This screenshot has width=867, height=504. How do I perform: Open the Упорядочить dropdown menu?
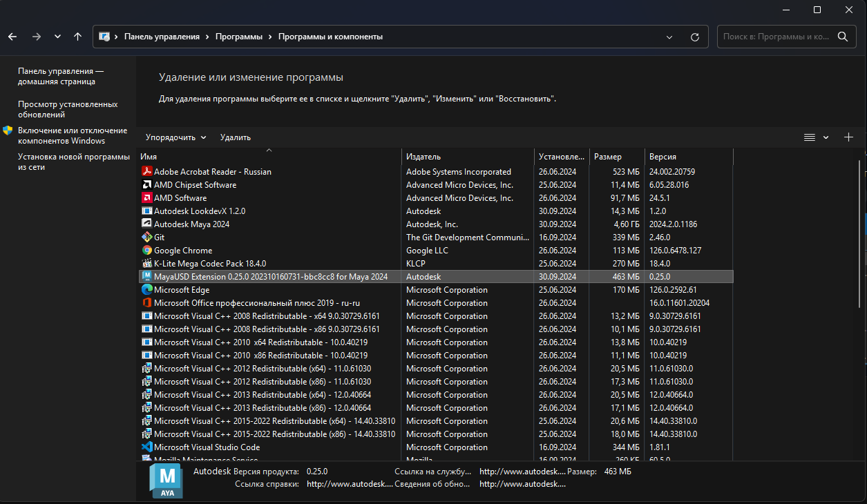[175, 137]
